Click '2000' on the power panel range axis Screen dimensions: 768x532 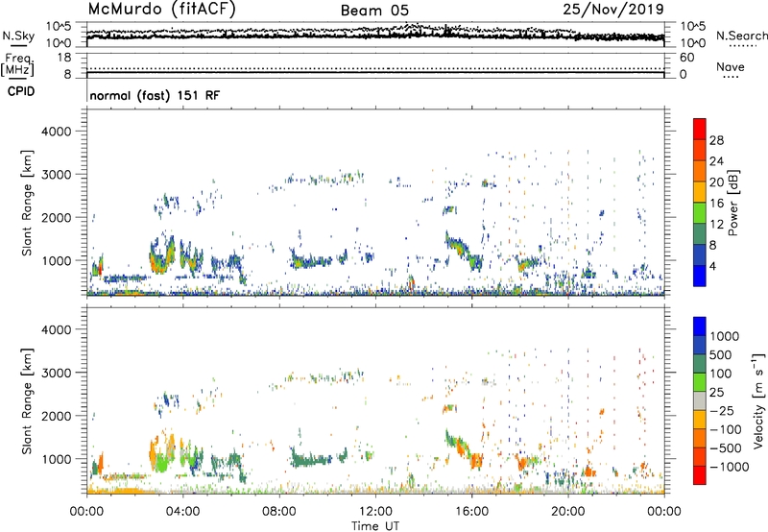tap(56, 217)
